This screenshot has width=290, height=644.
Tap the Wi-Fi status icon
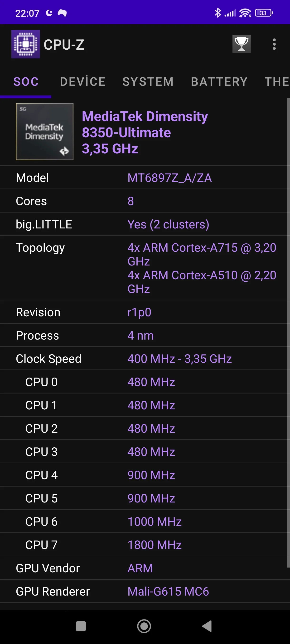(x=245, y=13)
